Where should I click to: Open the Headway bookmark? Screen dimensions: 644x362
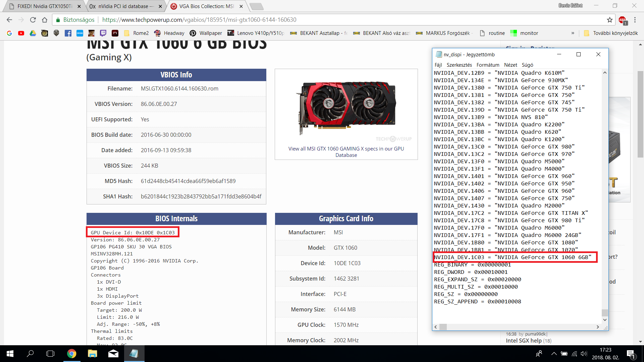(169, 33)
